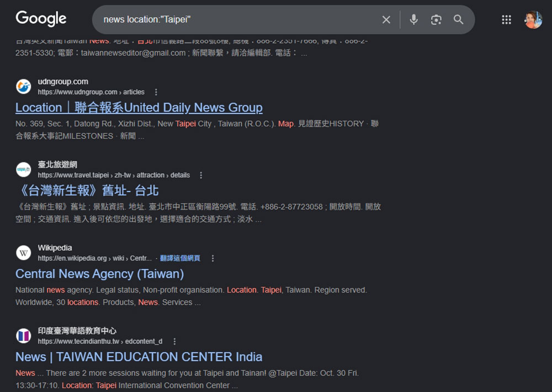
Task: Clear the search query with the X icon
Action: [386, 20]
